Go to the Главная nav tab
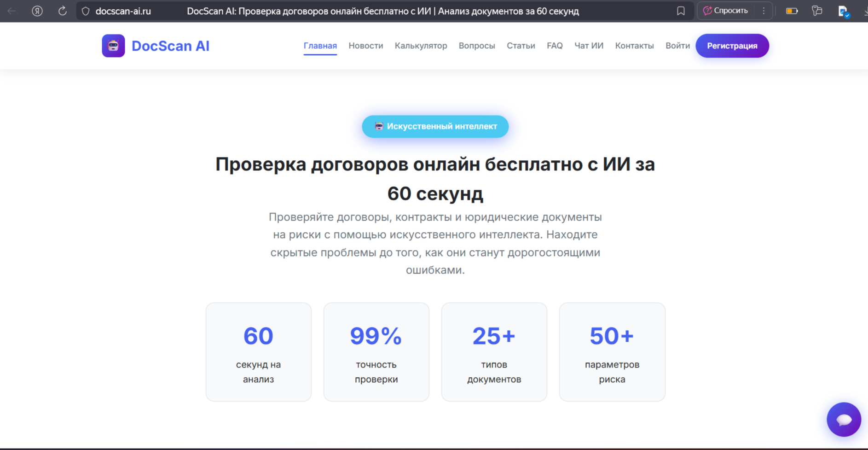The height and width of the screenshot is (450, 868). tap(320, 46)
